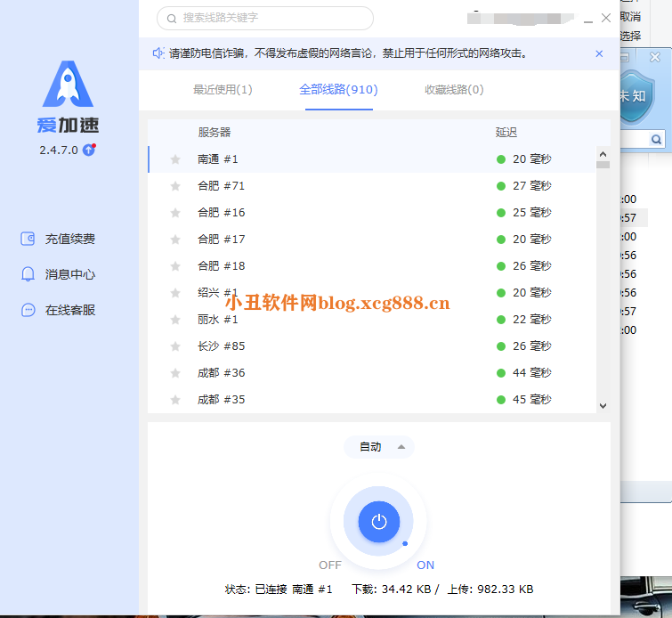Open the 自动 mode dropdown
This screenshot has width=672, height=618.
379,447
